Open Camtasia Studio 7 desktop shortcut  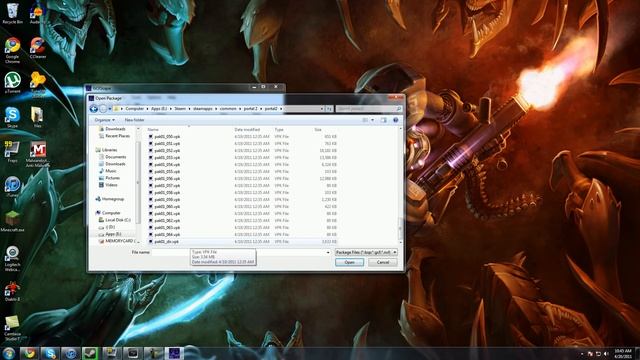(12, 328)
